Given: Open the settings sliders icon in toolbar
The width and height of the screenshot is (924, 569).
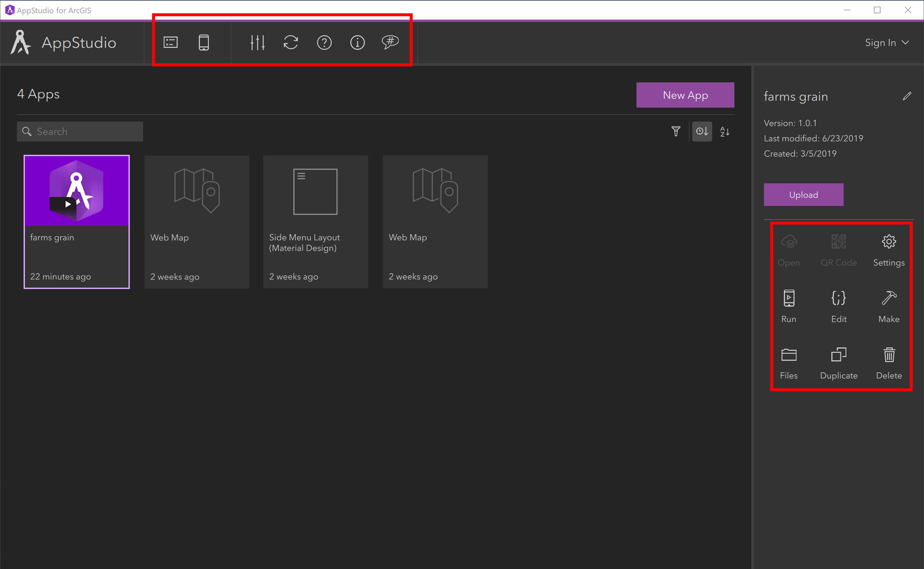Looking at the screenshot, I should [x=257, y=42].
